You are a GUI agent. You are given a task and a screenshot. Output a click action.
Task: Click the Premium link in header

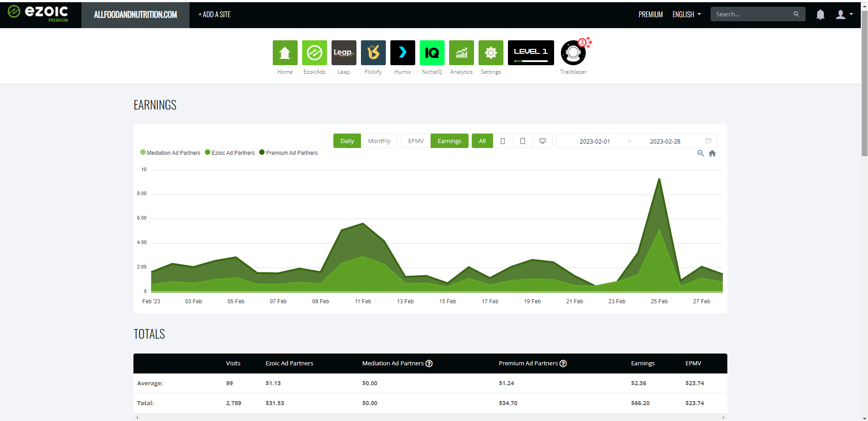pyautogui.click(x=650, y=14)
